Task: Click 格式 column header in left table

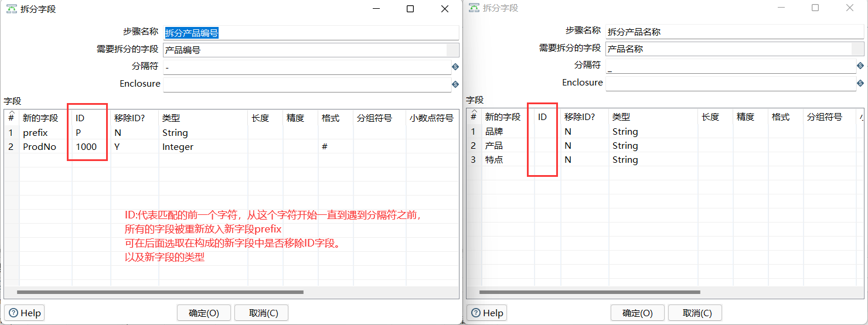Action: tap(336, 118)
